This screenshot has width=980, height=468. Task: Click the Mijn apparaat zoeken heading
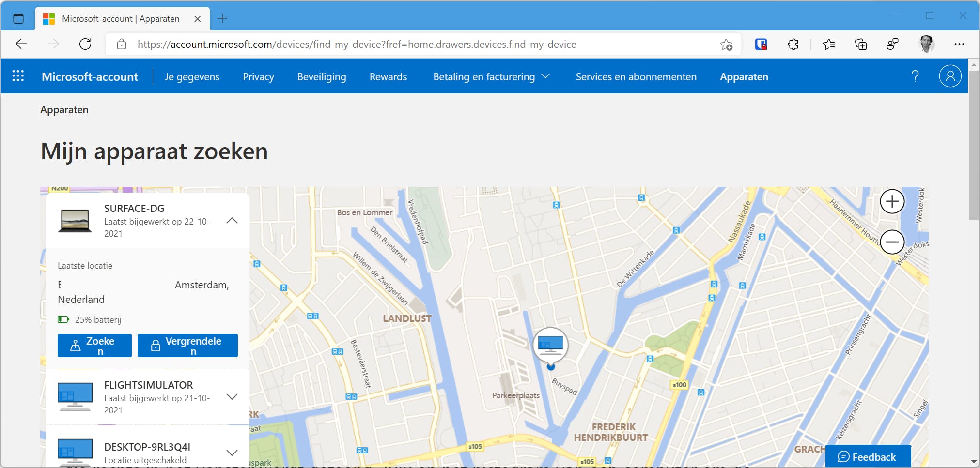[154, 151]
